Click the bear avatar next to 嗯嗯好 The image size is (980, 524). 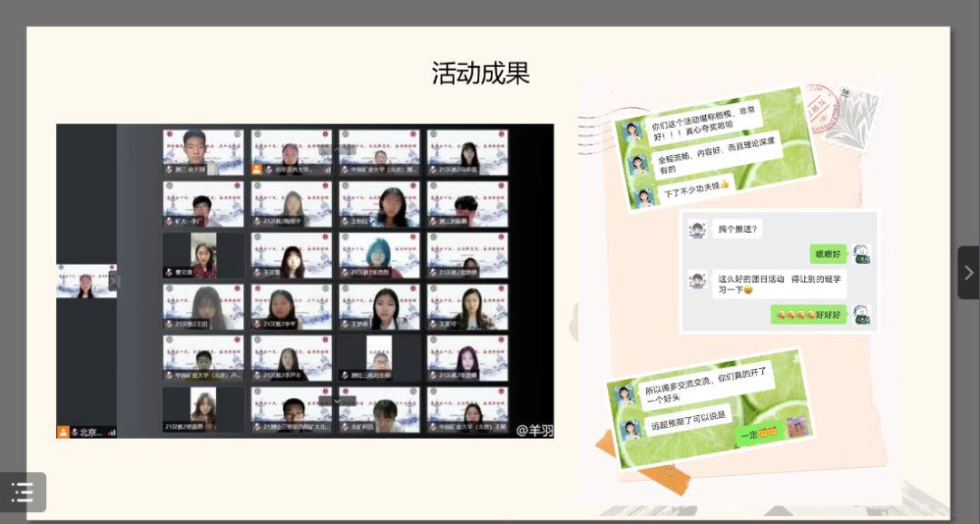coord(861,255)
